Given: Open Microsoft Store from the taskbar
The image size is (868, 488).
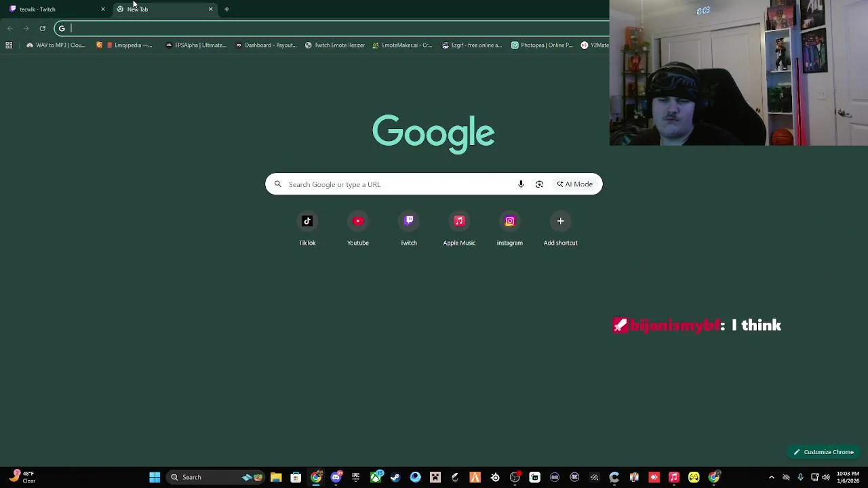Looking at the screenshot, I should (x=296, y=477).
